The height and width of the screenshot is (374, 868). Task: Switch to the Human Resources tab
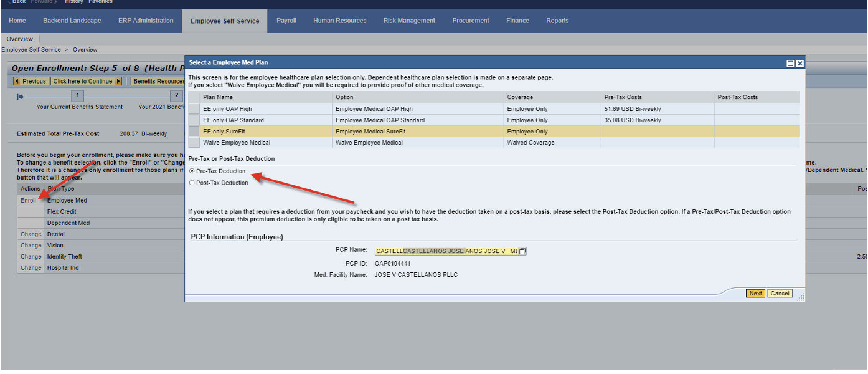(x=339, y=21)
